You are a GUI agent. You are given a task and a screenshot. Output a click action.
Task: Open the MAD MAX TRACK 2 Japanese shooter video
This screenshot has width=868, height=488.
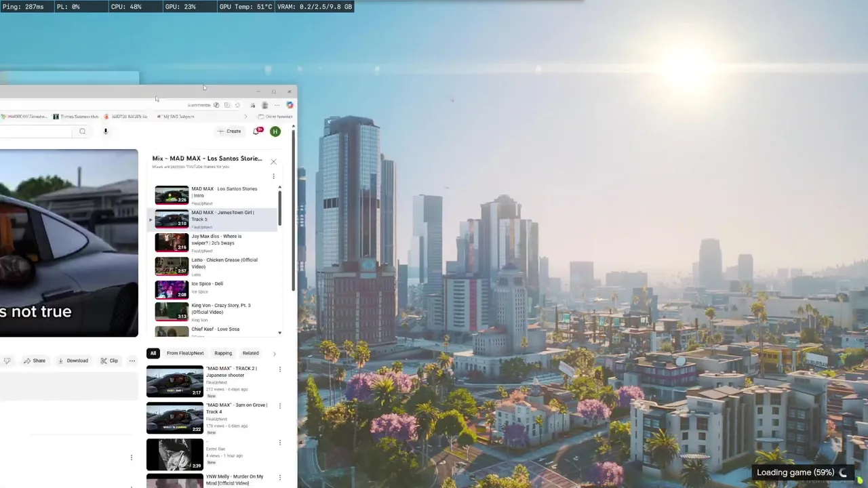(175, 382)
